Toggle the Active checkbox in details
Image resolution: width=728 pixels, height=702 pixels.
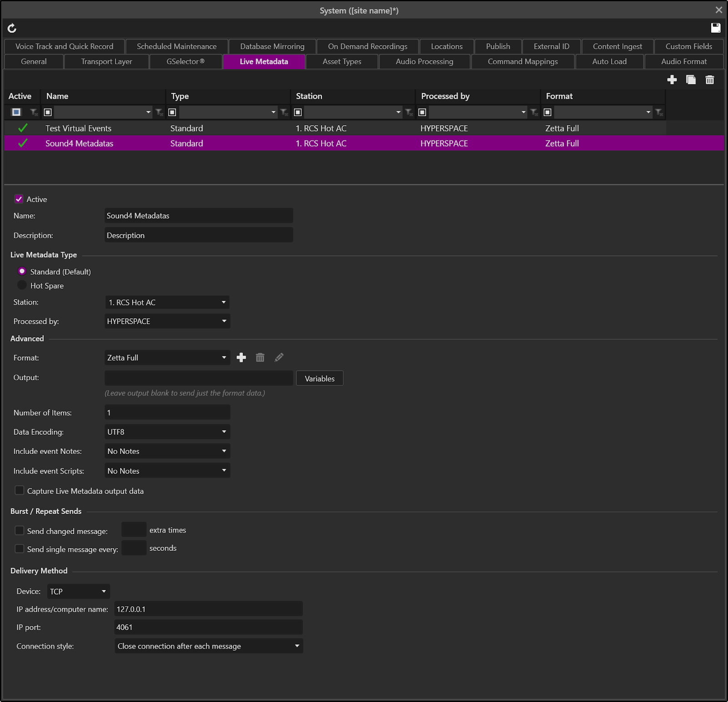(19, 199)
